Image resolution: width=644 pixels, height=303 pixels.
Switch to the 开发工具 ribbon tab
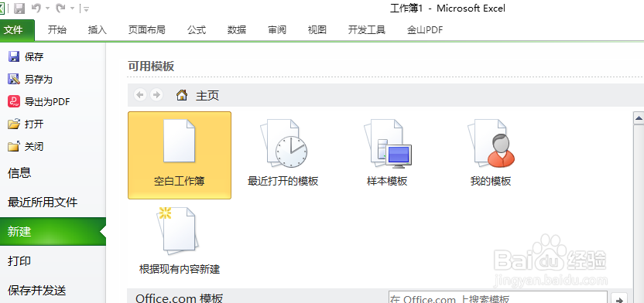click(x=367, y=30)
